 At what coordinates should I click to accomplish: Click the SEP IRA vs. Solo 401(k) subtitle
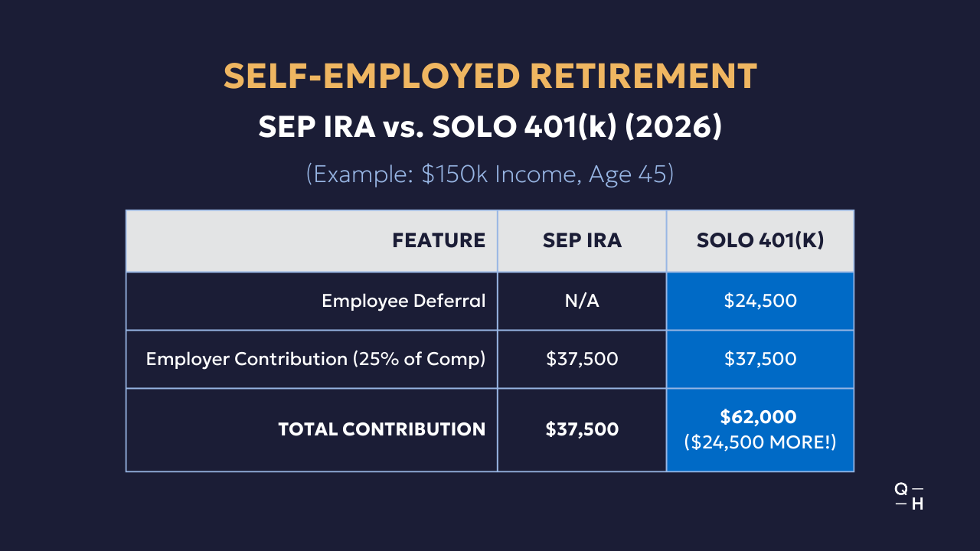click(490, 127)
